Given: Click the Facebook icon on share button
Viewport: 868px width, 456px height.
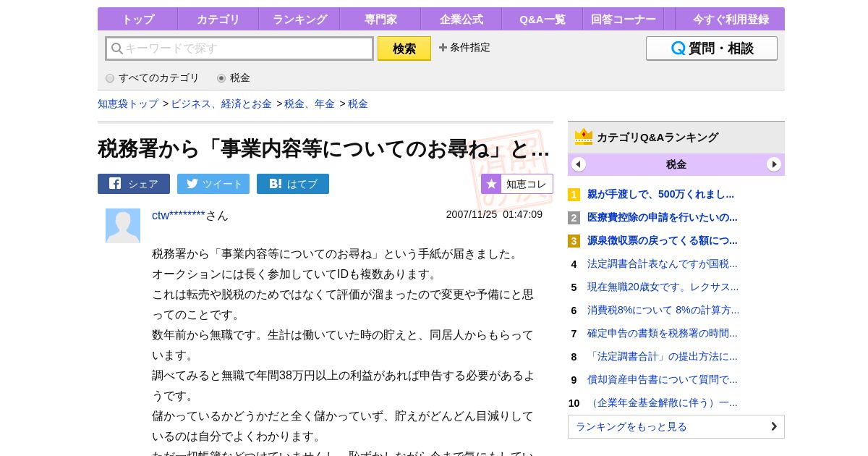Looking at the screenshot, I should coord(115,183).
